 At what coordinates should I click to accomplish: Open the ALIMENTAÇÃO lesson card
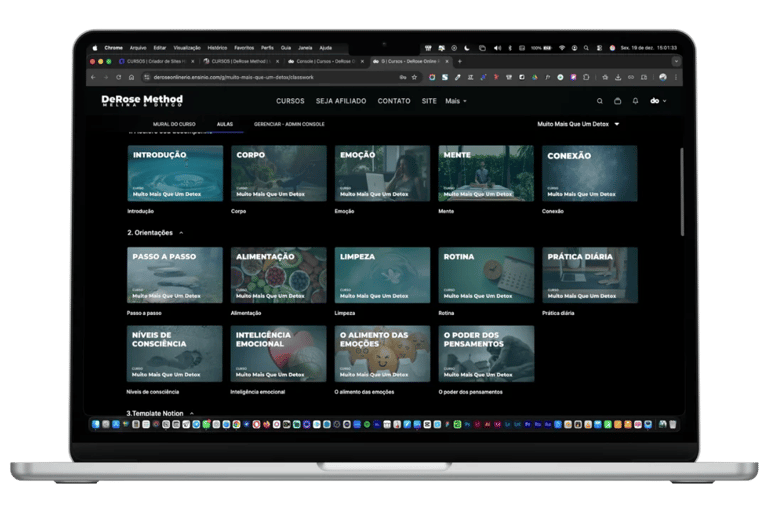point(279,275)
